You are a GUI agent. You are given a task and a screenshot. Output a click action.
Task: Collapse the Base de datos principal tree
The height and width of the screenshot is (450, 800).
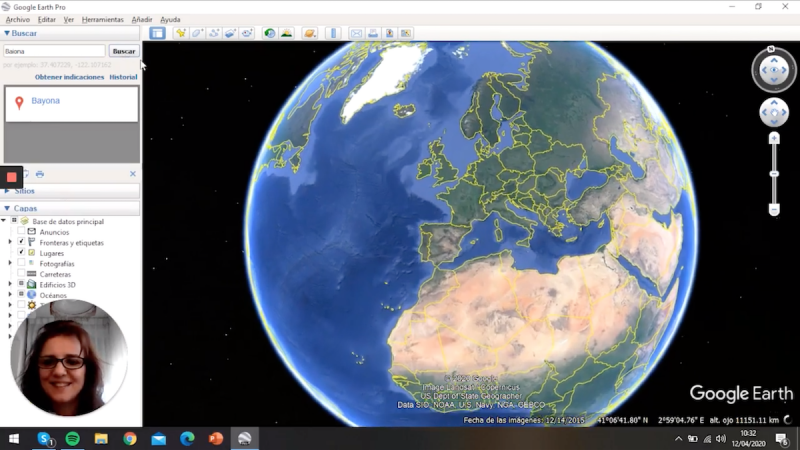tap(4, 221)
